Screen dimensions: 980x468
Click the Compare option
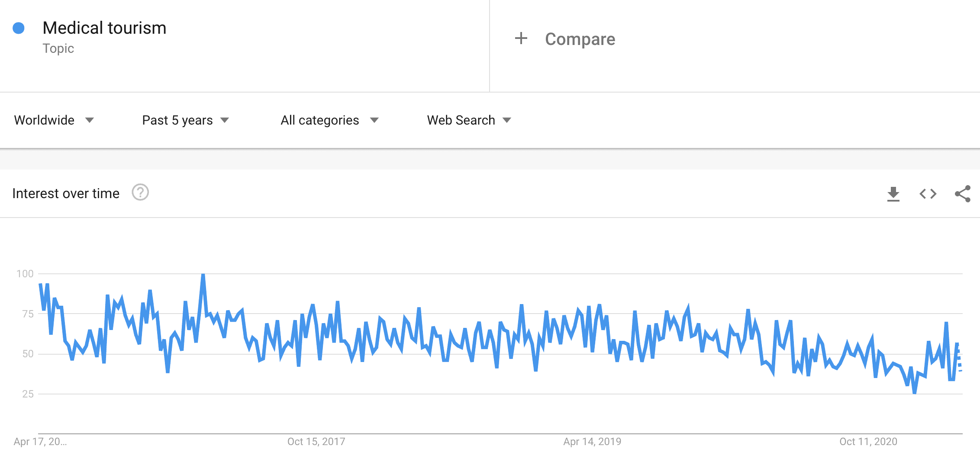tap(580, 39)
